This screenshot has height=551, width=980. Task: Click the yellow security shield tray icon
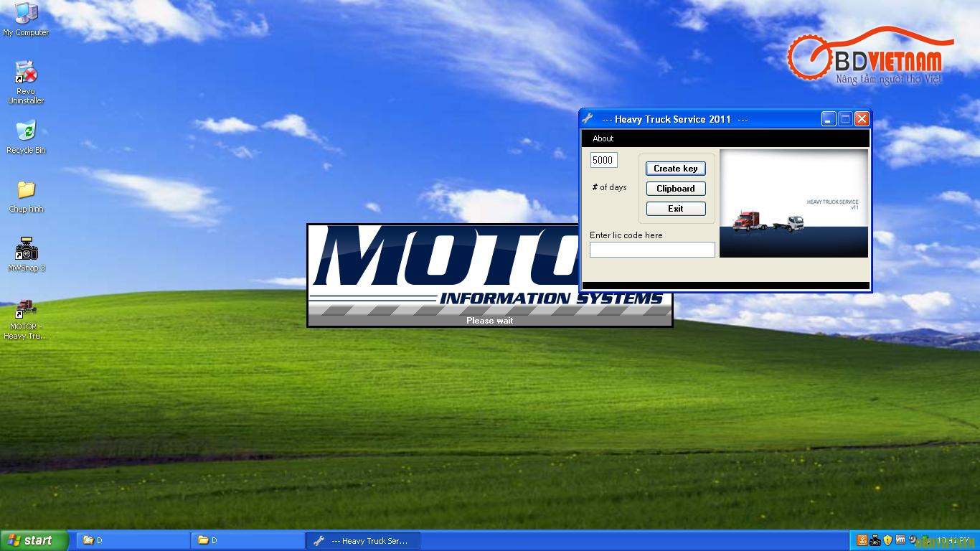(887, 540)
